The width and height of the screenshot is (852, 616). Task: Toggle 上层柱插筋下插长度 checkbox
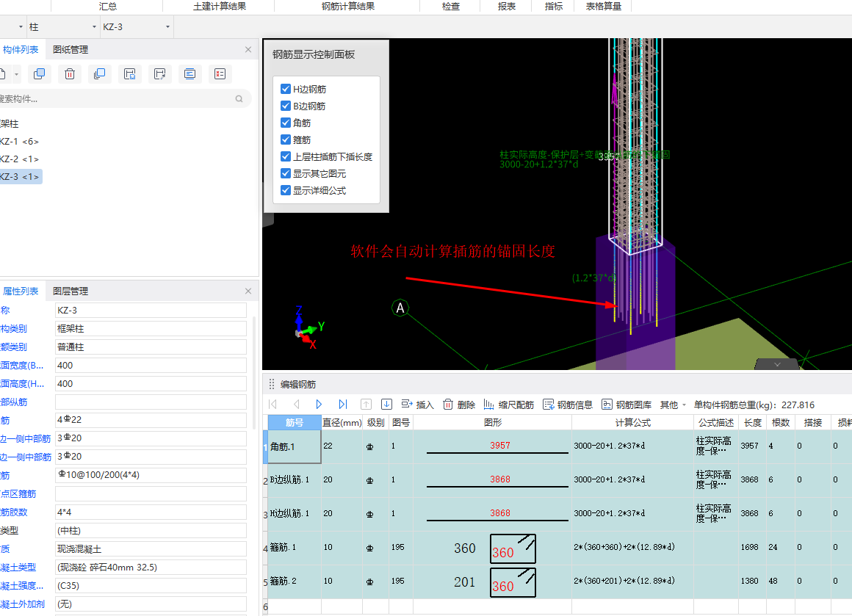pyautogui.click(x=285, y=156)
